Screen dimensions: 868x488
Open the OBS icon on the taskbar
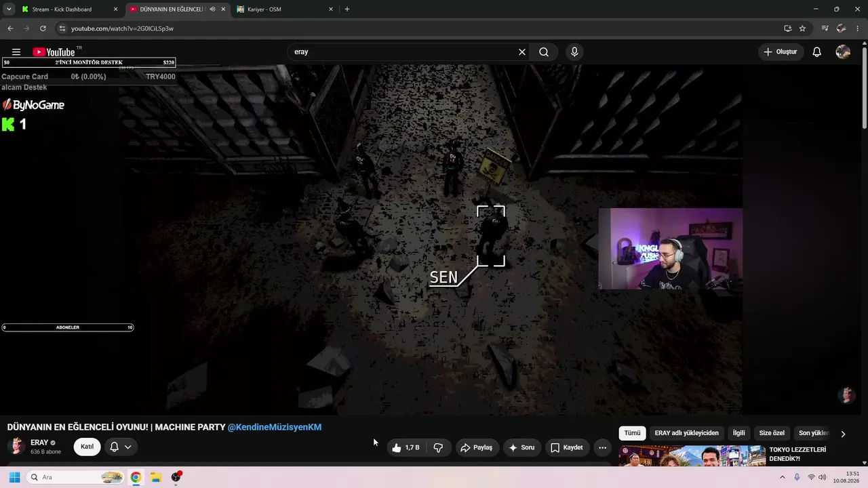pyautogui.click(x=176, y=477)
